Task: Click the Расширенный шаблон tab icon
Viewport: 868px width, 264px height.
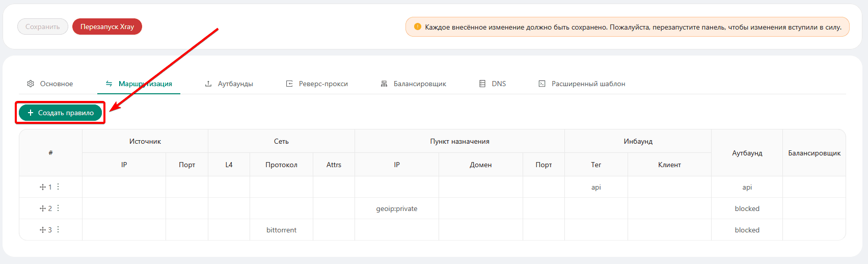Action: [x=542, y=84]
